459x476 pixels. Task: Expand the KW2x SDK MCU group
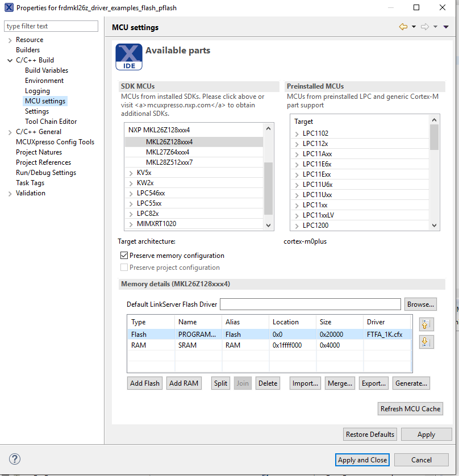131,183
